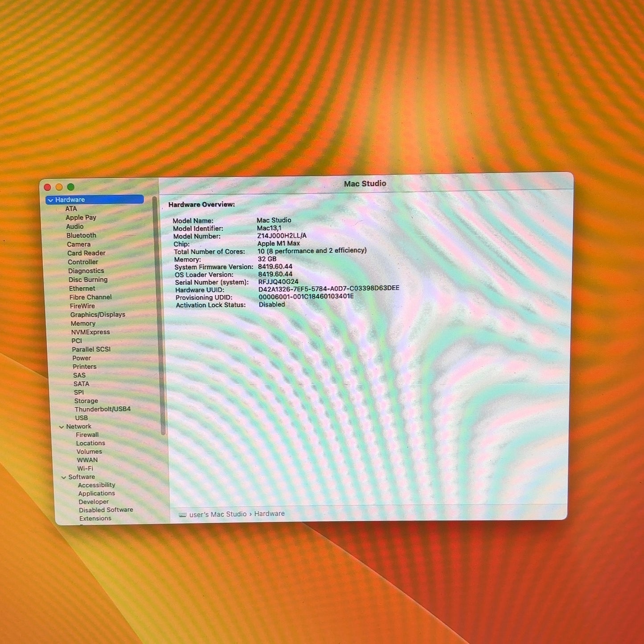Close the window with red button
The width and height of the screenshot is (644, 644).
[x=48, y=188]
